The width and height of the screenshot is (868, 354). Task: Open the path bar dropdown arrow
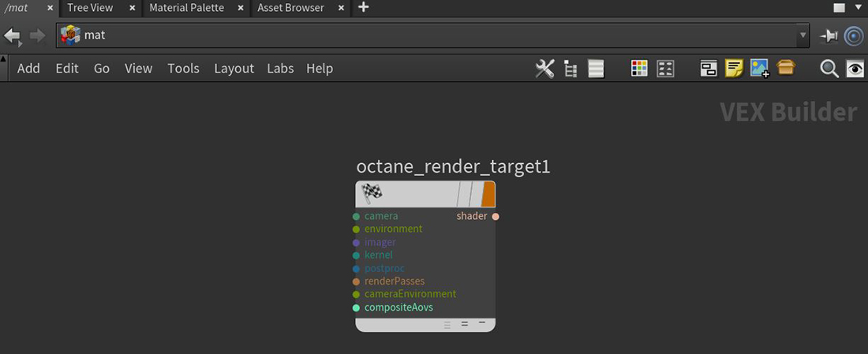tap(803, 36)
